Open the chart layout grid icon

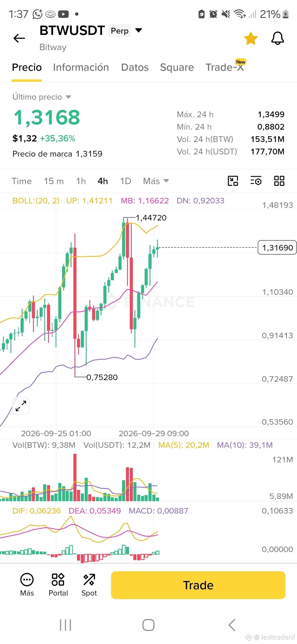coord(279,181)
